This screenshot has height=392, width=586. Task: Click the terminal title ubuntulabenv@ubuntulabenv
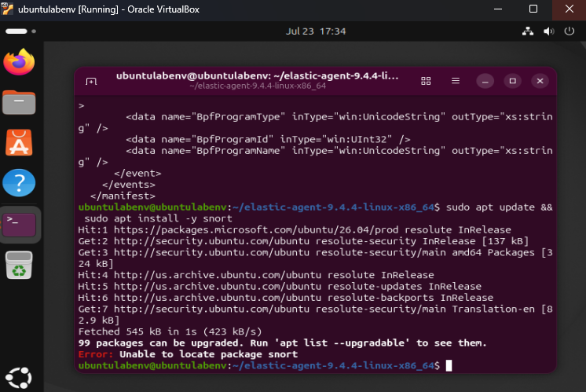[257, 76]
